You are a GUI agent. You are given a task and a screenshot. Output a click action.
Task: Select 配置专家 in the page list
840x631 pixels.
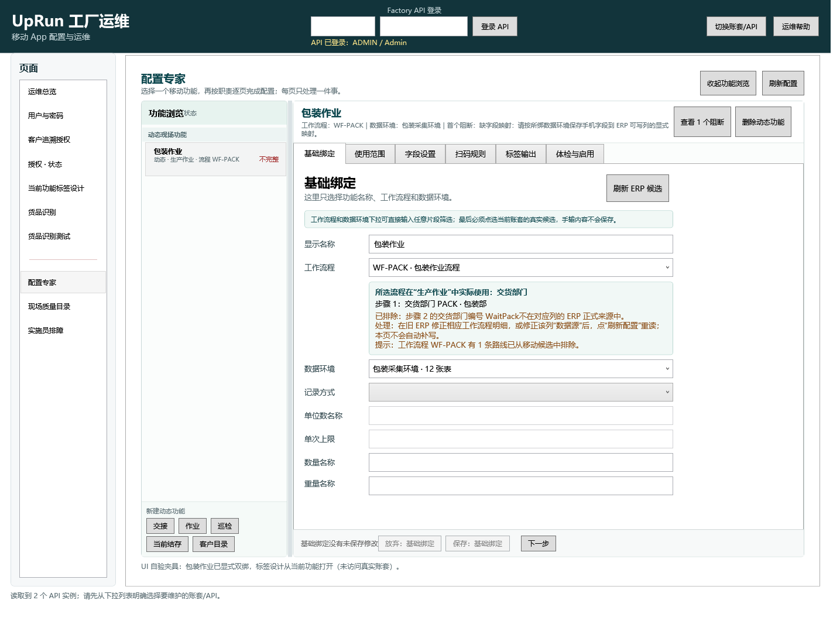click(x=63, y=282)
